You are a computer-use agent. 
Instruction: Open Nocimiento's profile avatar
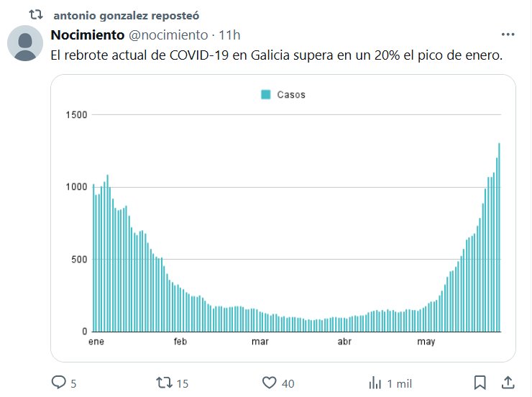click(x=25, y=43)
